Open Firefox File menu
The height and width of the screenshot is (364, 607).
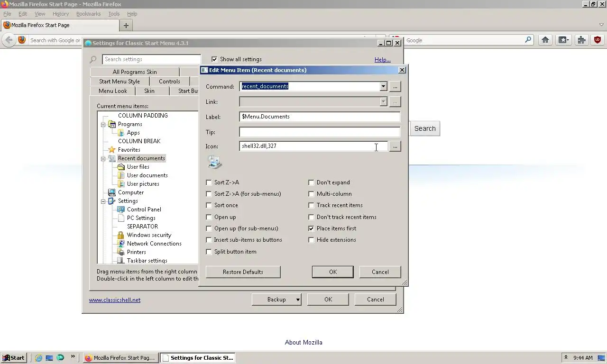point(7,14)
